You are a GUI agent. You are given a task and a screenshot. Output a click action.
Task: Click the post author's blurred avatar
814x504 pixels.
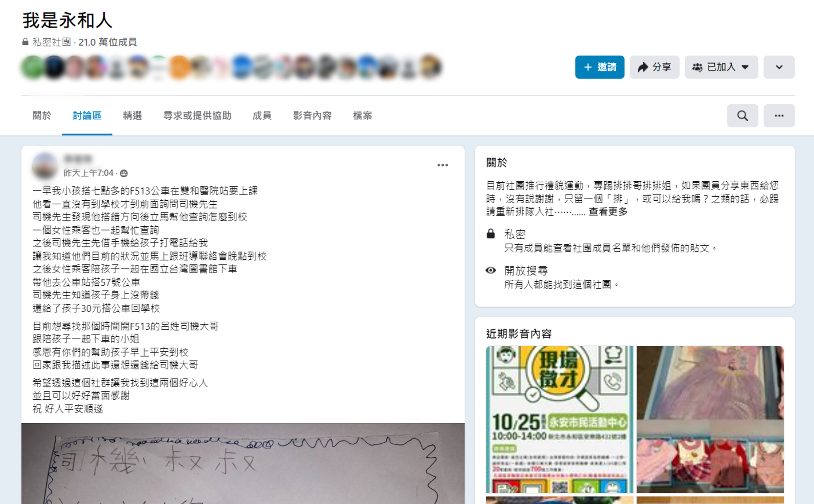coord(45,166)
